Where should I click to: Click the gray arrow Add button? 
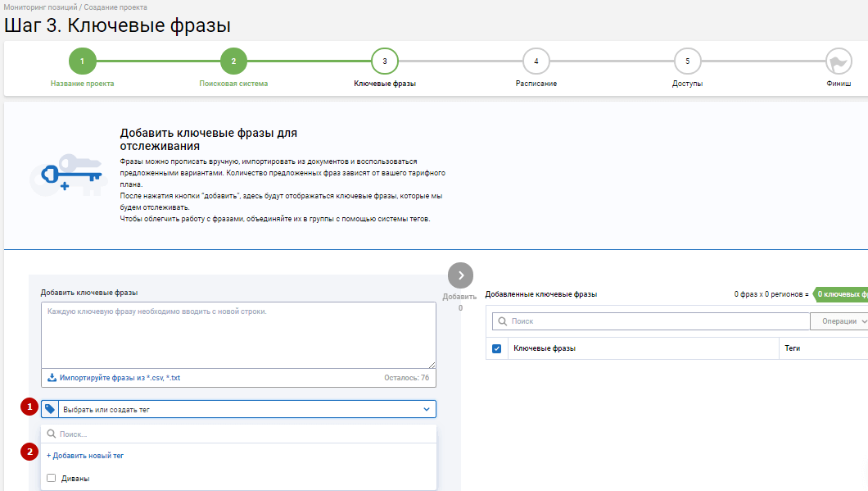point(461,275)
